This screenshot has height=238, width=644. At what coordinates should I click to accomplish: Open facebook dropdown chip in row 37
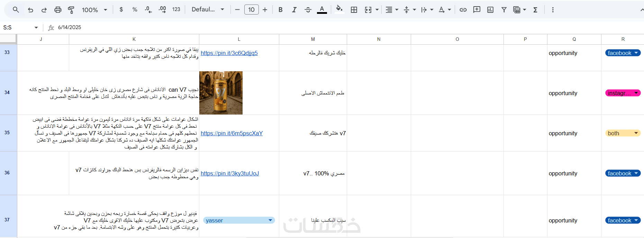tap(623, 220)
